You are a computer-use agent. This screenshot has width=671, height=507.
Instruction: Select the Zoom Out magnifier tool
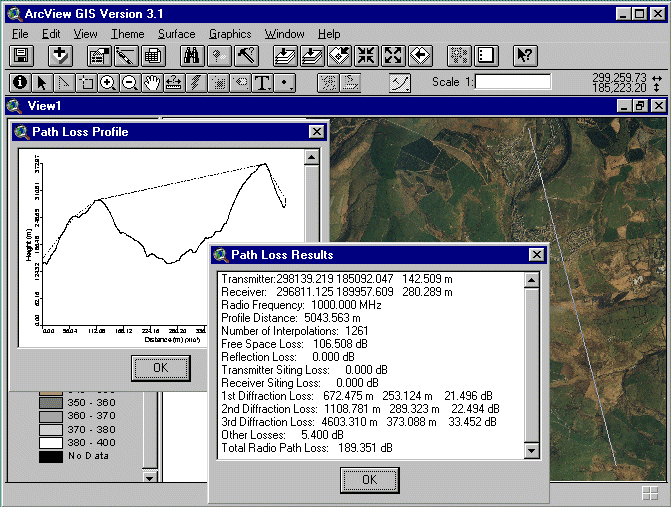pos(129,83)
